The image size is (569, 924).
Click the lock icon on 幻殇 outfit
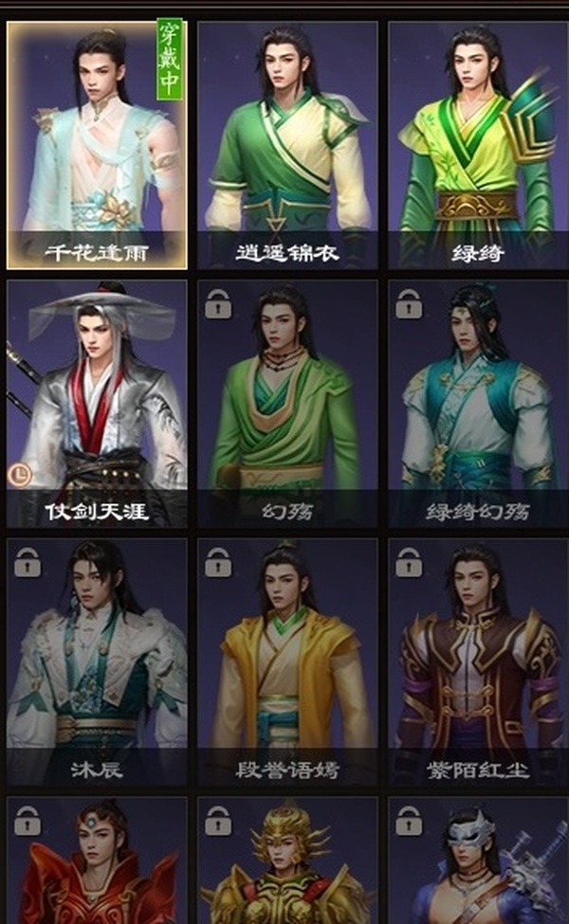pyautogui.click(x=218, y=304)
